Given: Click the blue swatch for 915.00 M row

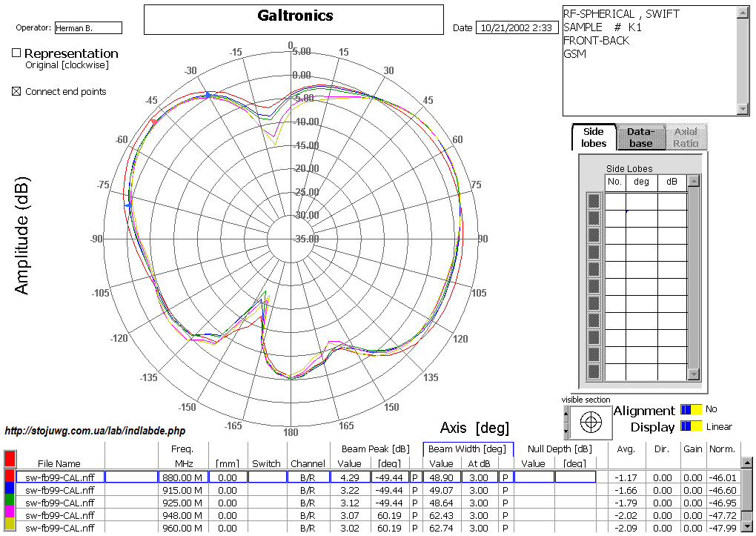Looking at the screenshot, I should click(x=10, y=490).
